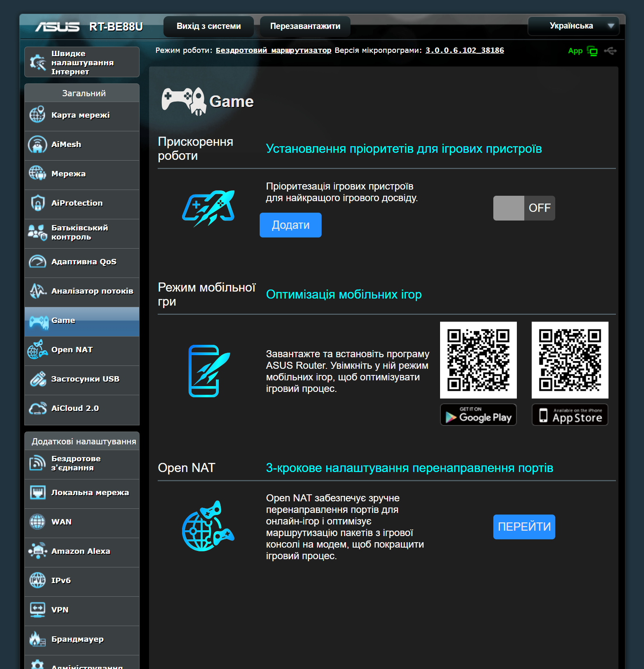The width and height of the screenshot is (644, 669).
Task: Click the Get it on Google Play badge
Action: point(478,415)
